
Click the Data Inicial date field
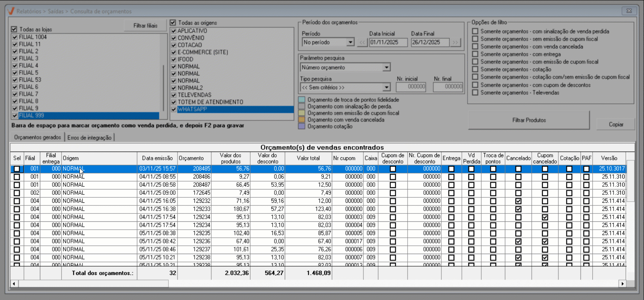pos(387,43)
